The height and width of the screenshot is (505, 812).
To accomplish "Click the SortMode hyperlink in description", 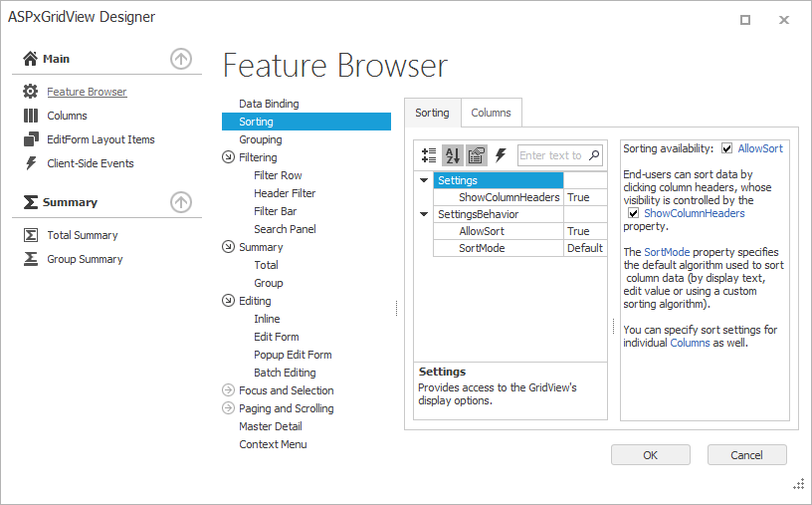I will coord(667,252).
